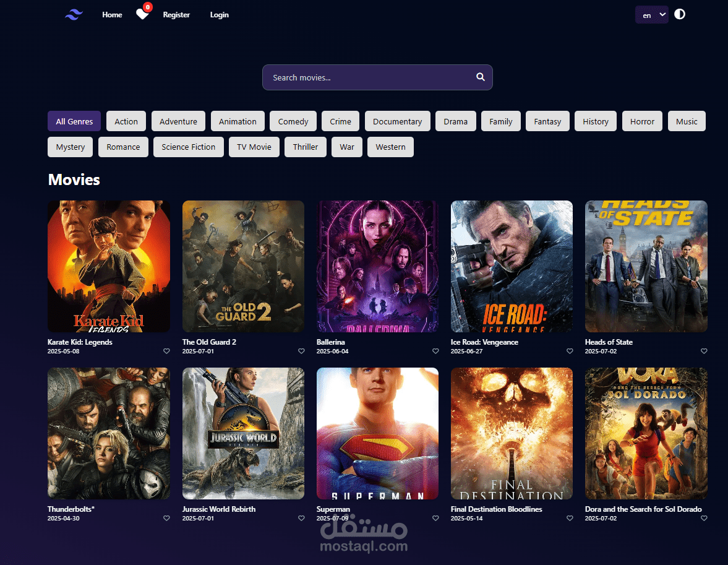Show TV Movie titles
Viewport: 728px width, 565px height.
coord(254,147)
